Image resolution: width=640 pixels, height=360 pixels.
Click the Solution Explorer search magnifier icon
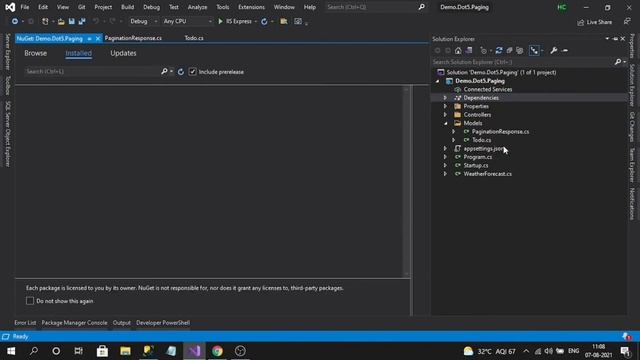pos(618,62)
